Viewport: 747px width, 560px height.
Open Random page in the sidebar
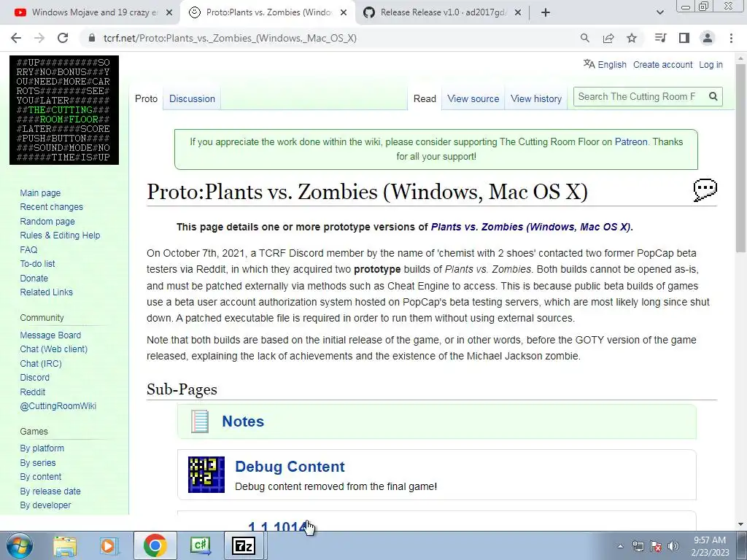point(47,222)
